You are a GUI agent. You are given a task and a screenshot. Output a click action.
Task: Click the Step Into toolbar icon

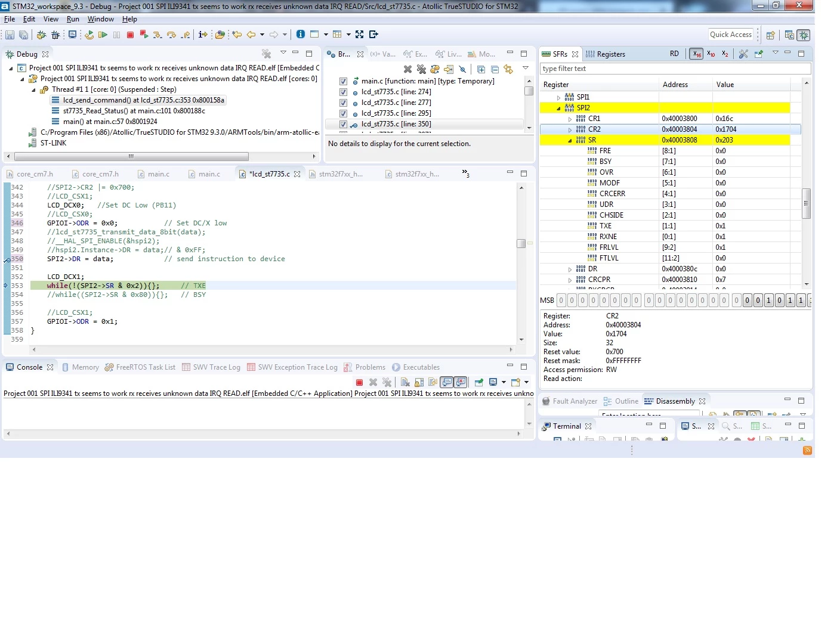click(157, 35)
